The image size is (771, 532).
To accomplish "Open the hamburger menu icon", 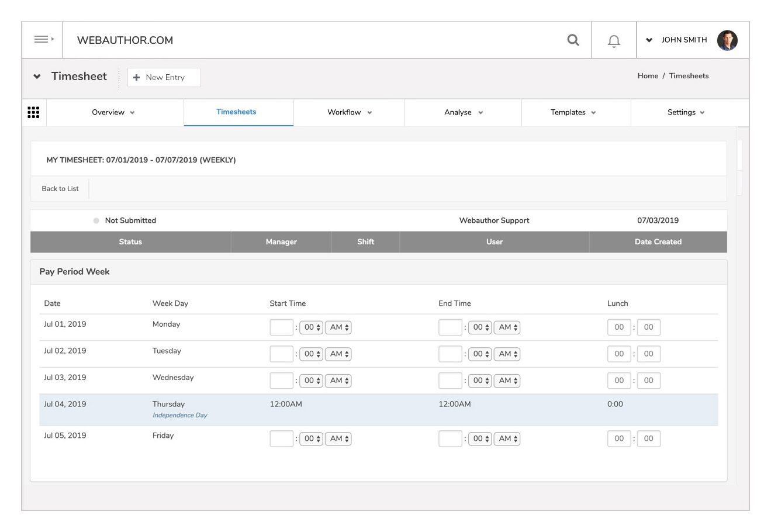I will pos(43,40).
